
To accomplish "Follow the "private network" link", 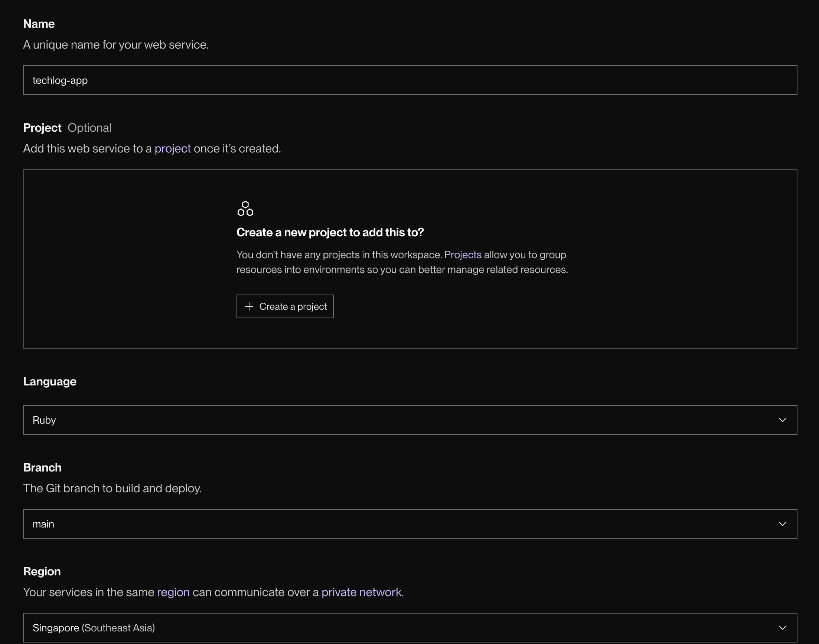I will click(362, 592).
